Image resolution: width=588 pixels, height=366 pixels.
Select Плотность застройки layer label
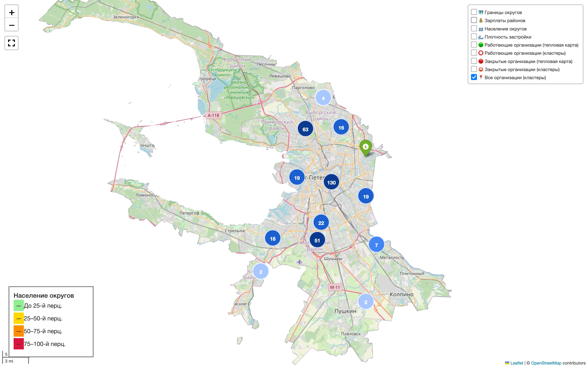tap(508, 37)
